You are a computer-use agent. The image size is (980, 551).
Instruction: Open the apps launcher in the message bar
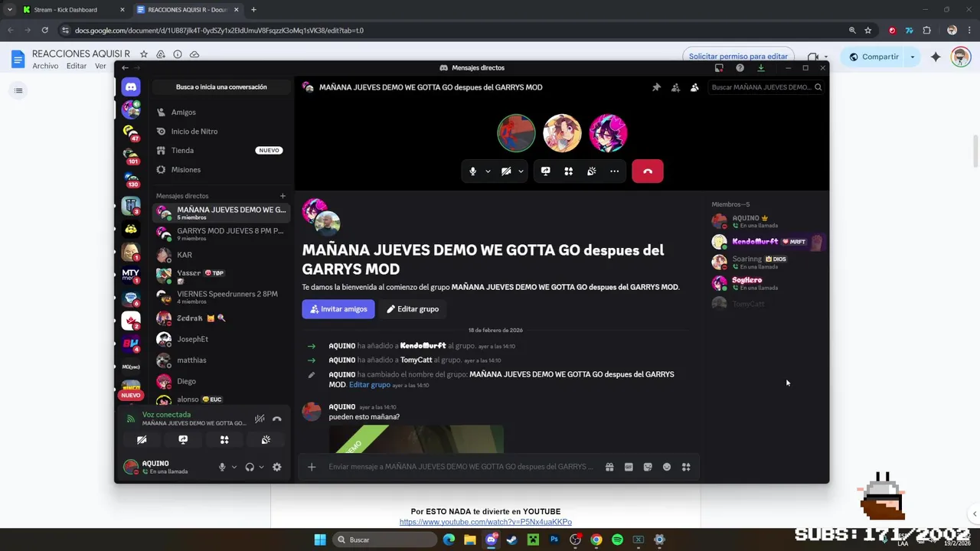686,467
